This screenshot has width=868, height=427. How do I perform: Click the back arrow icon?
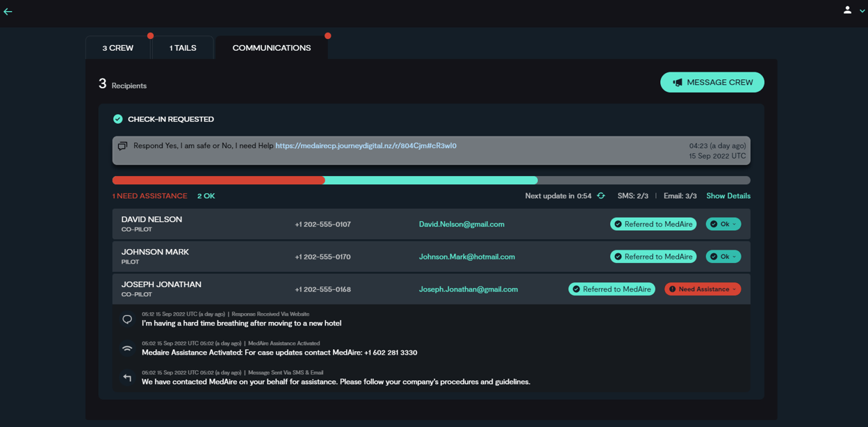(8, 11)
